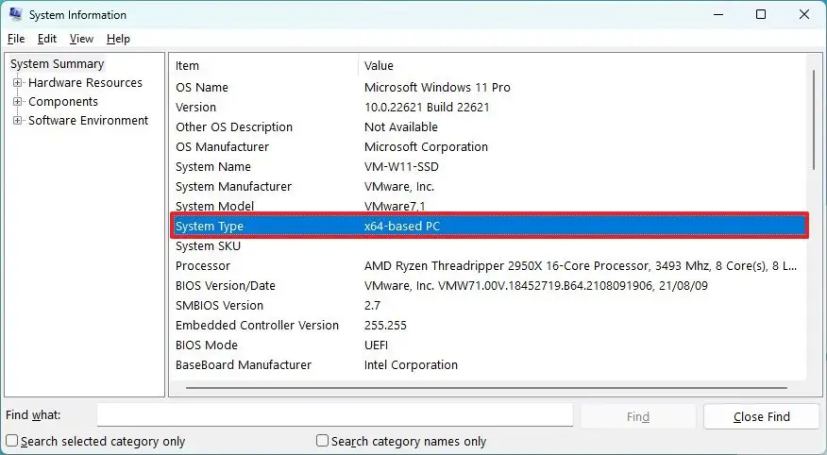This screenshot has width=827, height=455.
Task: Select the Other OS Description row
Action: (x=488, y=127)
